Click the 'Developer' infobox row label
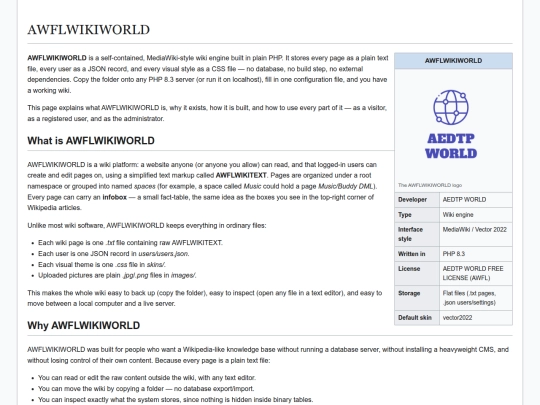540x405 pixels. 412,200
